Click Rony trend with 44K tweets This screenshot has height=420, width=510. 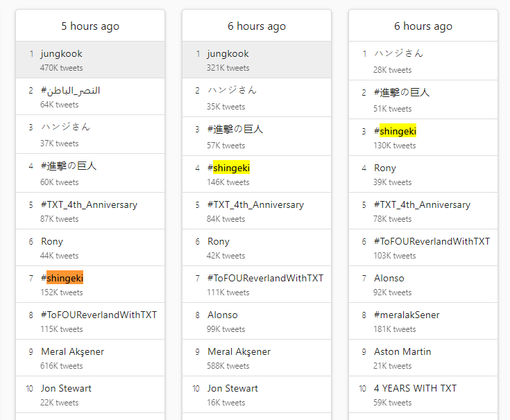tap(90, 248)
